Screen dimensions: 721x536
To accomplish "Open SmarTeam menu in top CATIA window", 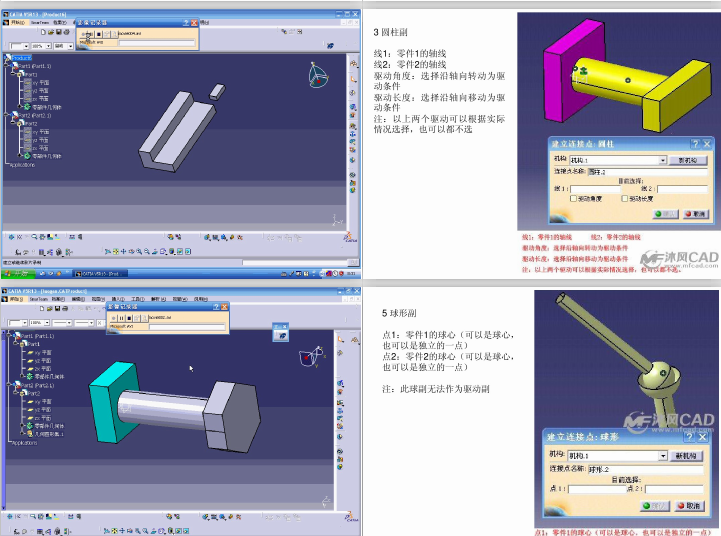I will (40, 22).
